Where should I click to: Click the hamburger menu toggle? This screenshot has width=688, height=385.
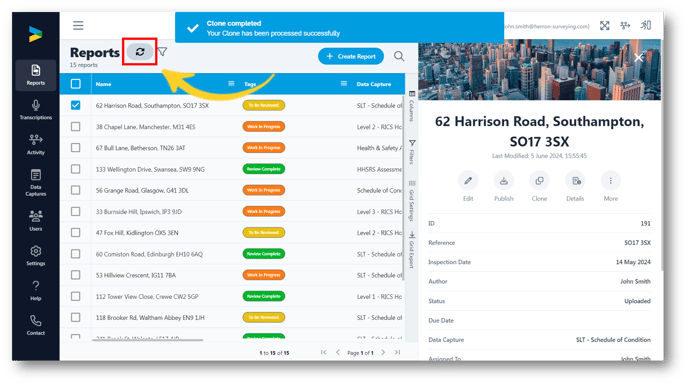point(78,25)
